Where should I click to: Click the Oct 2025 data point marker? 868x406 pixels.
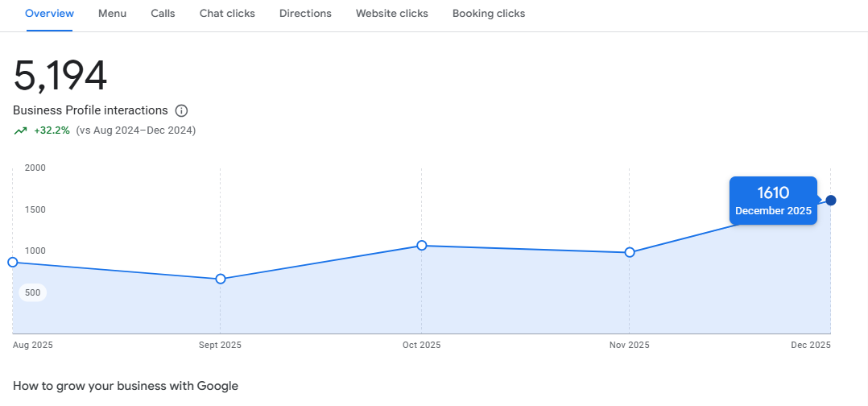click(422, 245)
